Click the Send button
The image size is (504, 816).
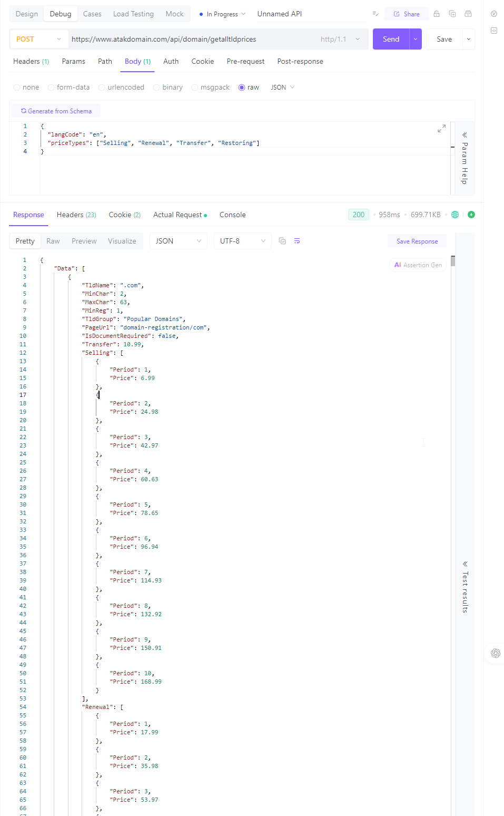[x=391, y=39]
